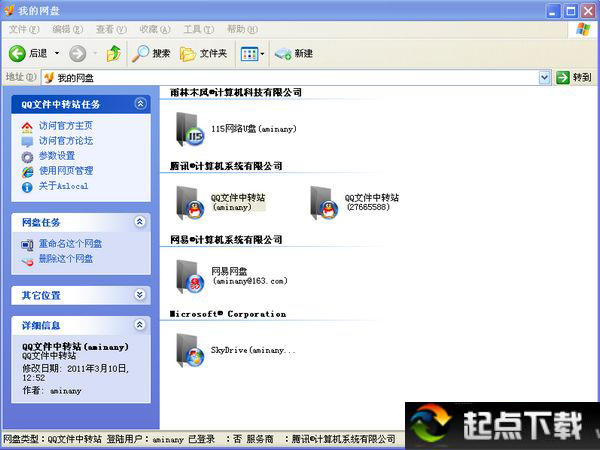The width and height of the screenshot is (600, 450).
Task: Open the 访问官方论坛 link
Action: [66, 141]
